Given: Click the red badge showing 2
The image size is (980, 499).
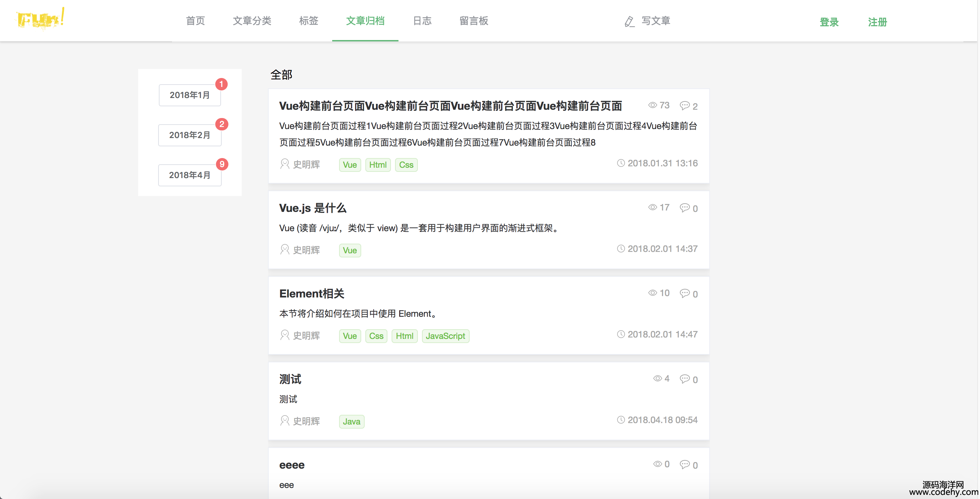Looking at the screenshot, I should point(222,124).
